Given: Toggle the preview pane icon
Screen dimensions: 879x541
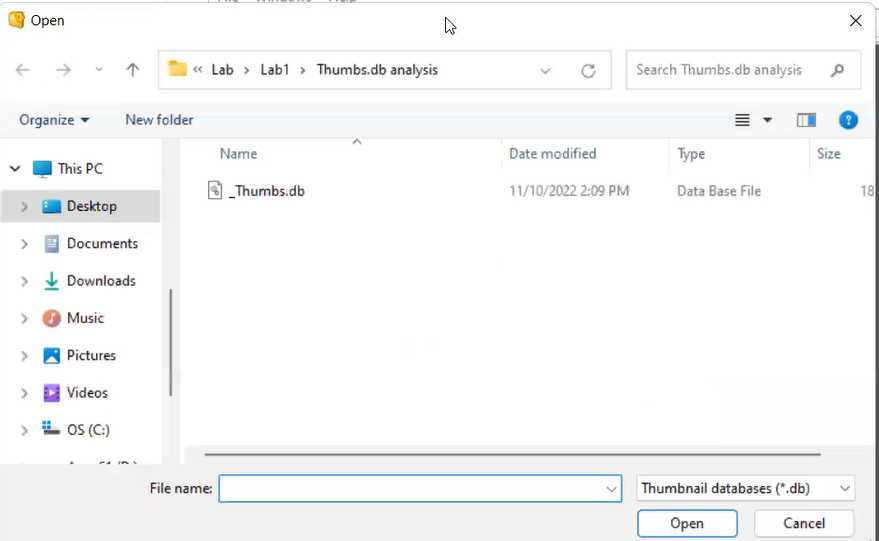Looking at the screenshot, I should pyautogui.click(x=806, y=120).
